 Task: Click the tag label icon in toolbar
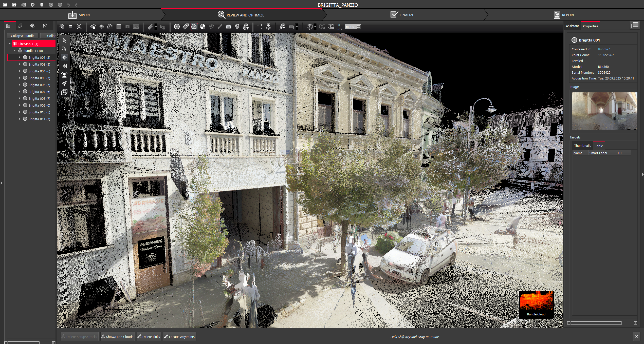pos(186,27)
